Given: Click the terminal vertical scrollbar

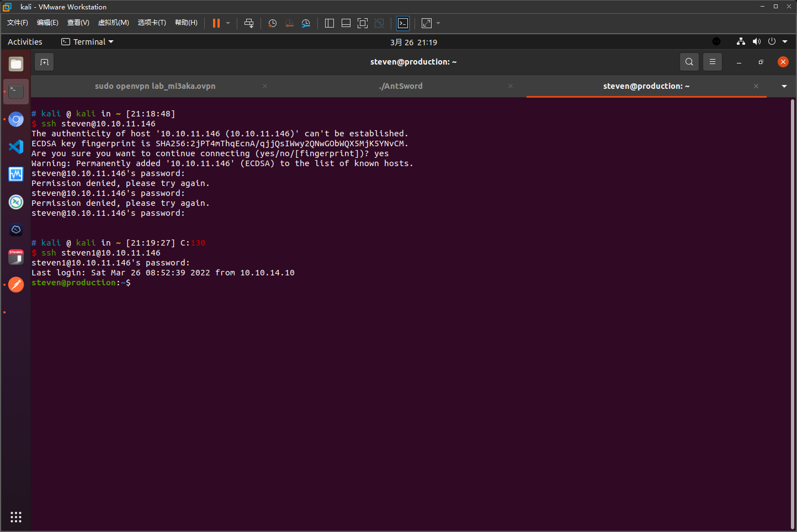Looking at the screenshot, I should [793, 313].
